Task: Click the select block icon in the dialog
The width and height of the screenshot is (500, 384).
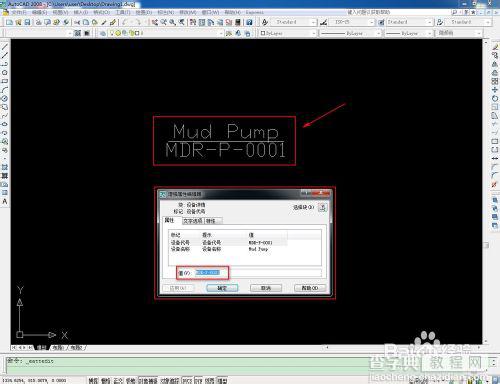Action: tap(322, 207)
